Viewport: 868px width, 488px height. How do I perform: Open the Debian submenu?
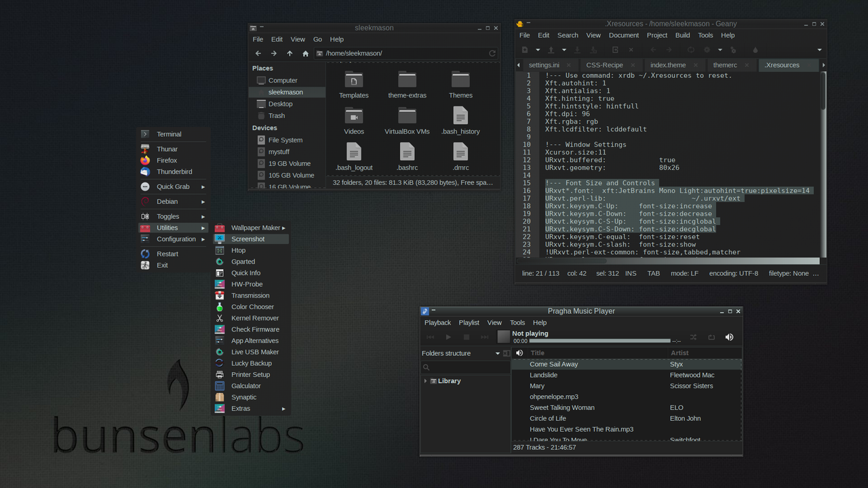(173, 201)
